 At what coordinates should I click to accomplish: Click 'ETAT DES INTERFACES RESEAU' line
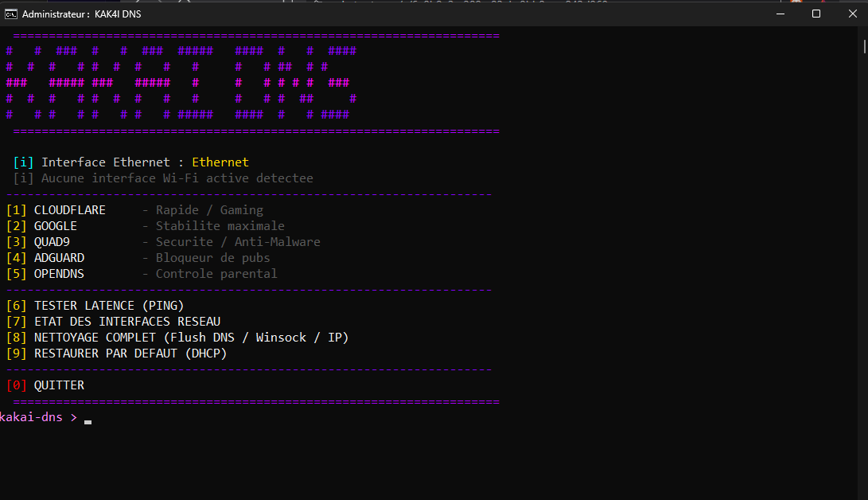point(114,322)
